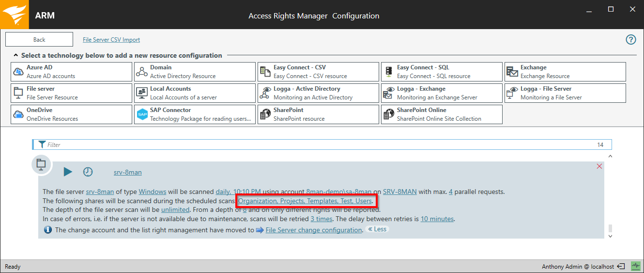The width and height of the screenshot is (644, 273).
Task: Open the File Server CSV Import link
Action: [x=111, y=40]
